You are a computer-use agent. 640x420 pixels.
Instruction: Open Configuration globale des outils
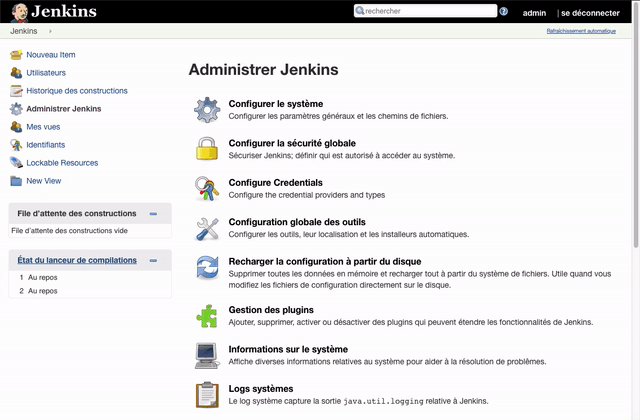coord(297,222)
